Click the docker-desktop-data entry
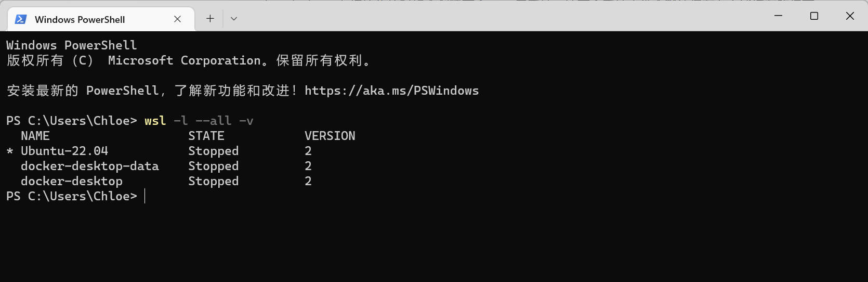Screen dimensions: 868x282 pyautogui.click(x=89, y=166)
